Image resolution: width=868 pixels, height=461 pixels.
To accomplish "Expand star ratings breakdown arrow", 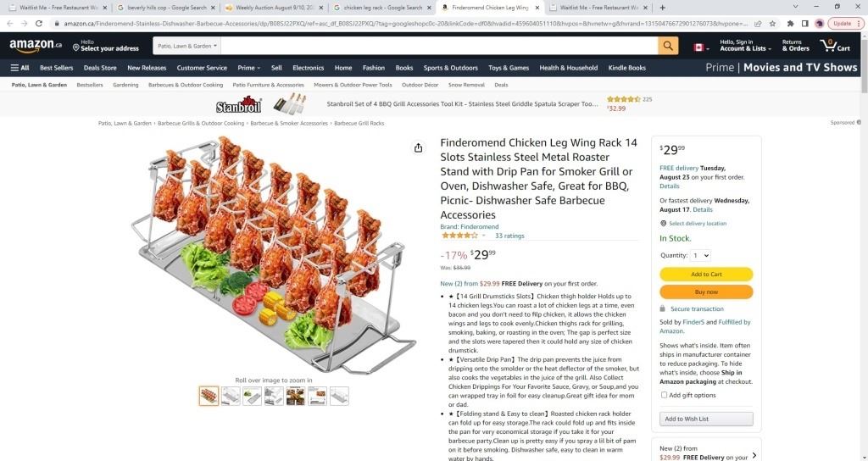I will 484,236.
